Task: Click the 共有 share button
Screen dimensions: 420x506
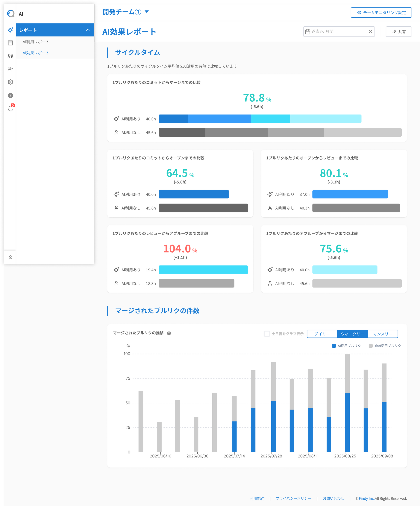Action: tap(399, 31)
